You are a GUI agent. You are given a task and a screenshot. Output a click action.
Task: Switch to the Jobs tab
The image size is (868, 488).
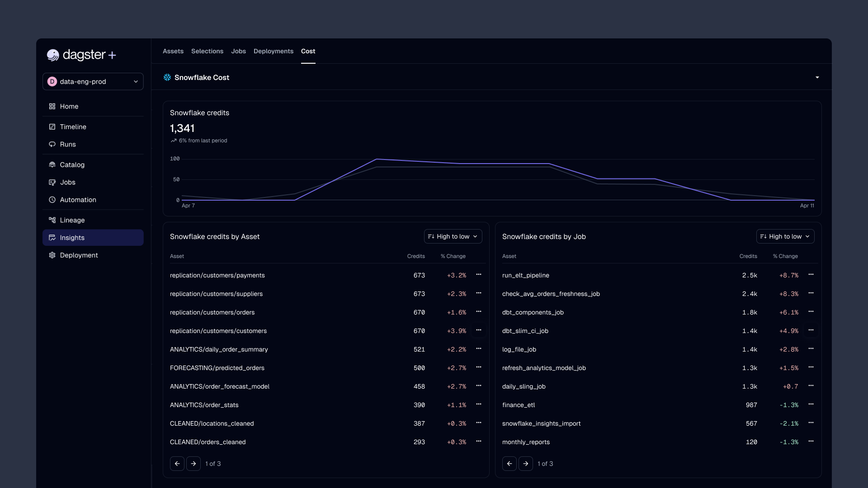239,51
